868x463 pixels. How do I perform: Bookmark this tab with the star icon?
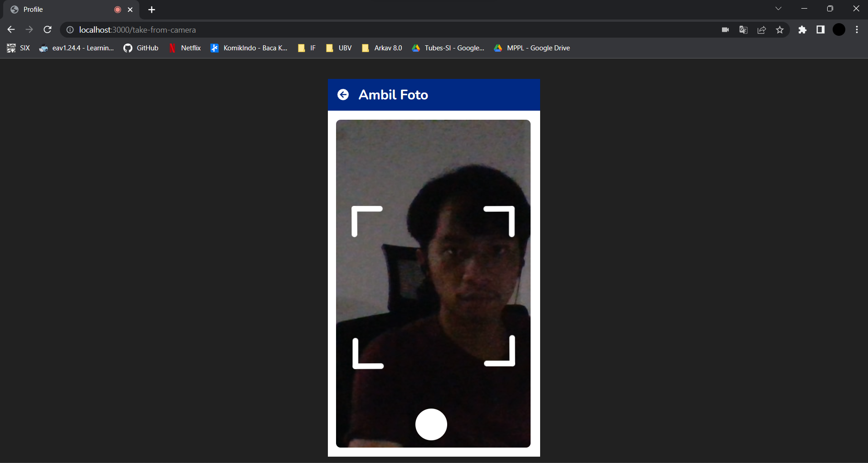pos(780,29)
